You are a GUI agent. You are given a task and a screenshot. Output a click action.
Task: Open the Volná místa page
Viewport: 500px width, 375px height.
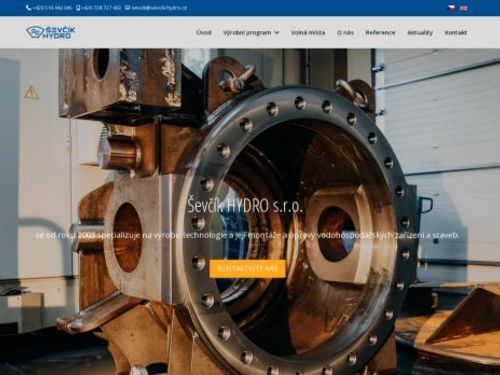click(x=308, y=32)
